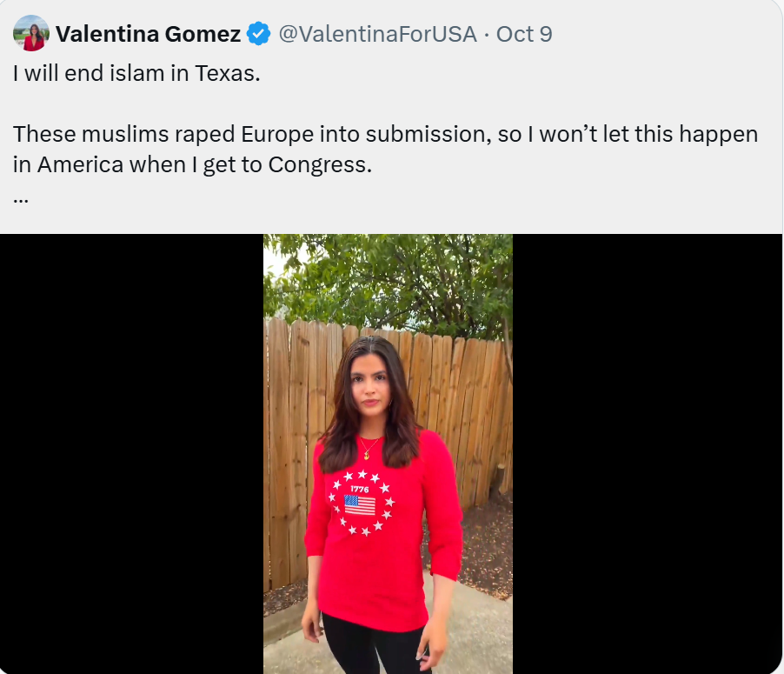Click the Oct 9 post date
This screenshot has height=674, width=784.
[x=524, y=35]
